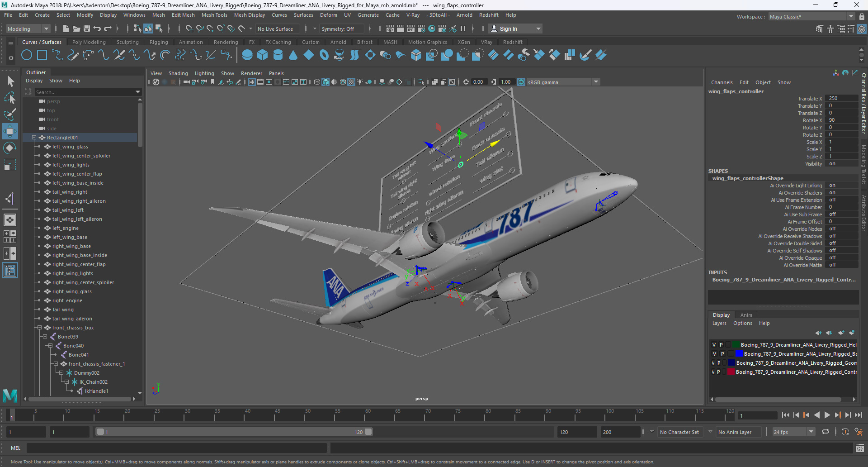Toggle playback P of Bones layer

[x=722, y=354]
